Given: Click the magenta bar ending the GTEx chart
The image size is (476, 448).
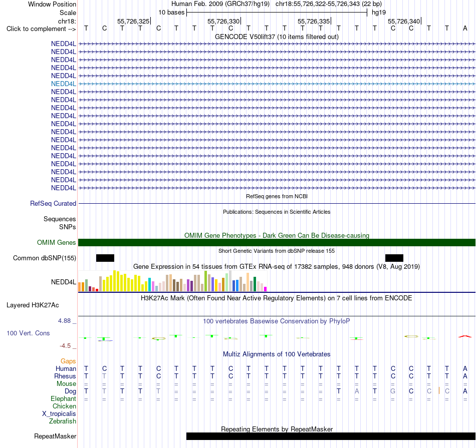Looking at the screenshot, I should click(x=266, y=289).
